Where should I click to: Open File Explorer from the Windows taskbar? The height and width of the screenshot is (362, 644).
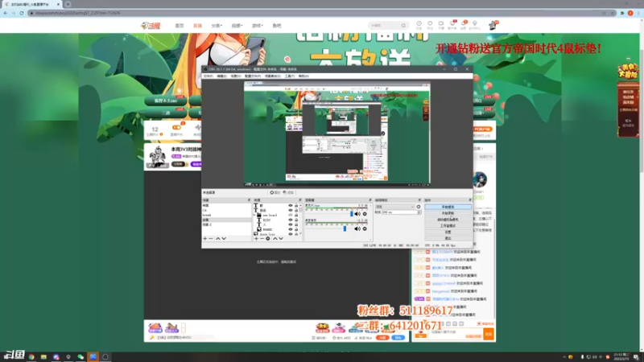43,357
